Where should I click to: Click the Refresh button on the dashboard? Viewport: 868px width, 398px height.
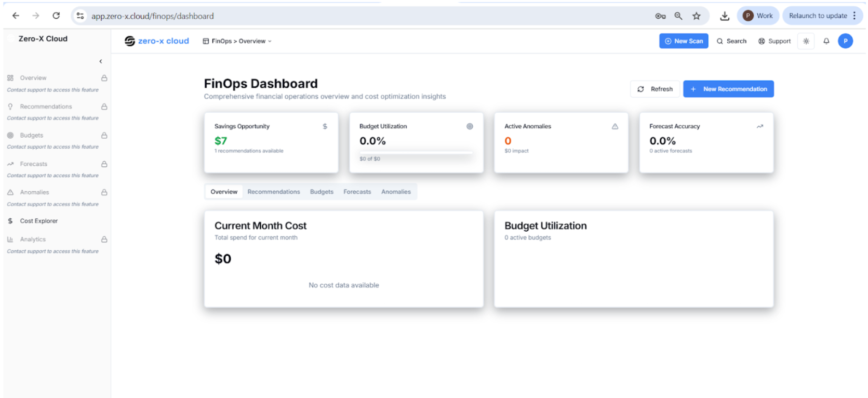655,89
